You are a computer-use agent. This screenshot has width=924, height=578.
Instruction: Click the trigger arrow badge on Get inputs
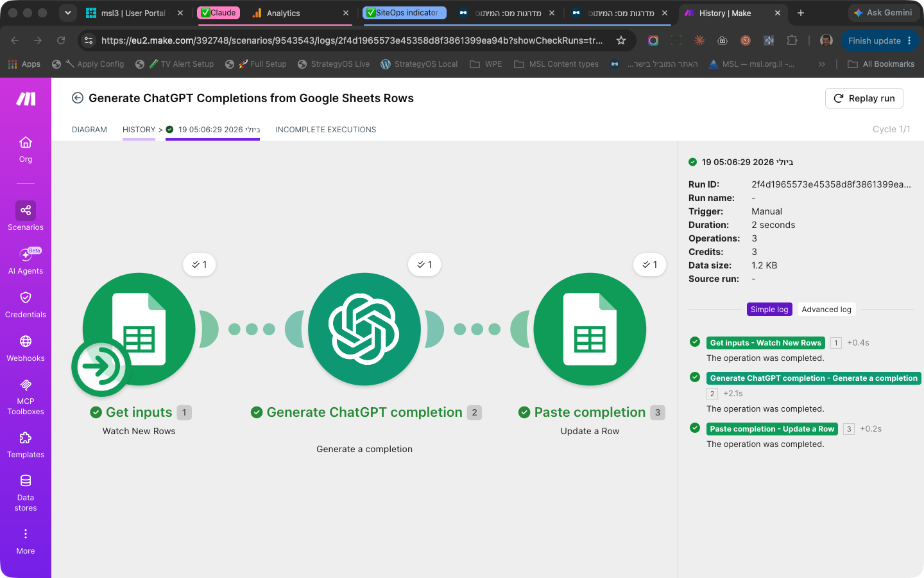(101, 367)
